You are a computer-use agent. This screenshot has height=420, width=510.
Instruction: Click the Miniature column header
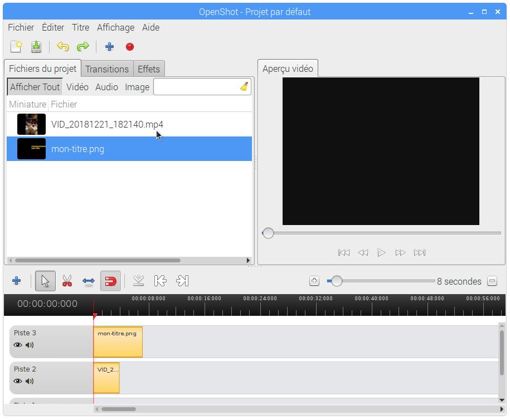pyautogui.click(x=28, y=104)
